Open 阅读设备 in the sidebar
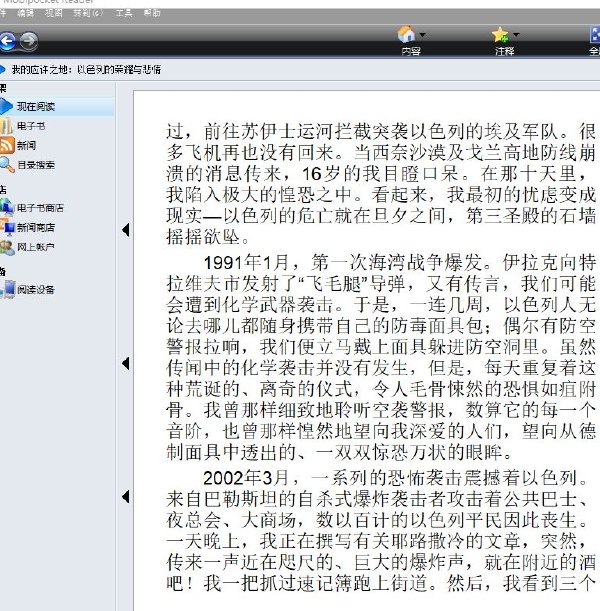The image size is (600, 611). tap(27, 289)
